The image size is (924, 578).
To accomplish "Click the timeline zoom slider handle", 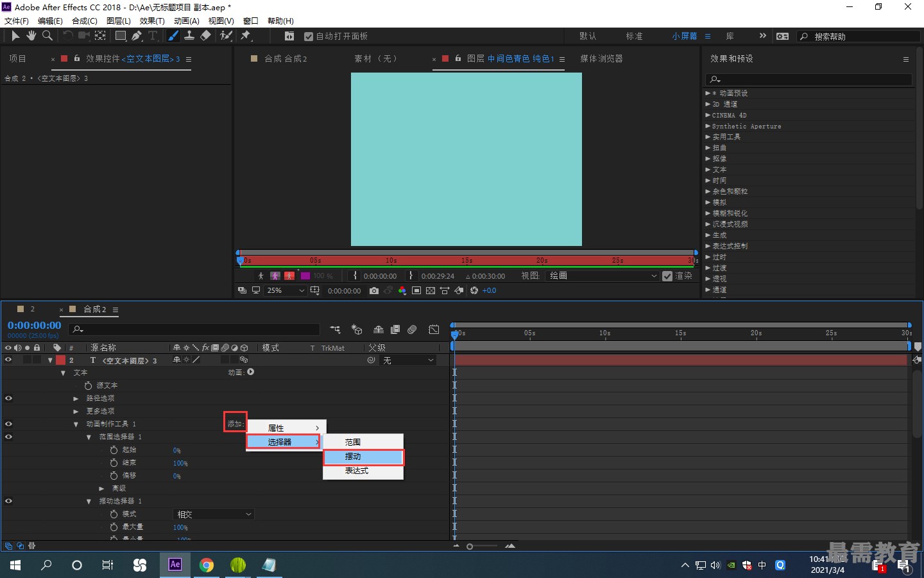I will (x=470, y=547).
